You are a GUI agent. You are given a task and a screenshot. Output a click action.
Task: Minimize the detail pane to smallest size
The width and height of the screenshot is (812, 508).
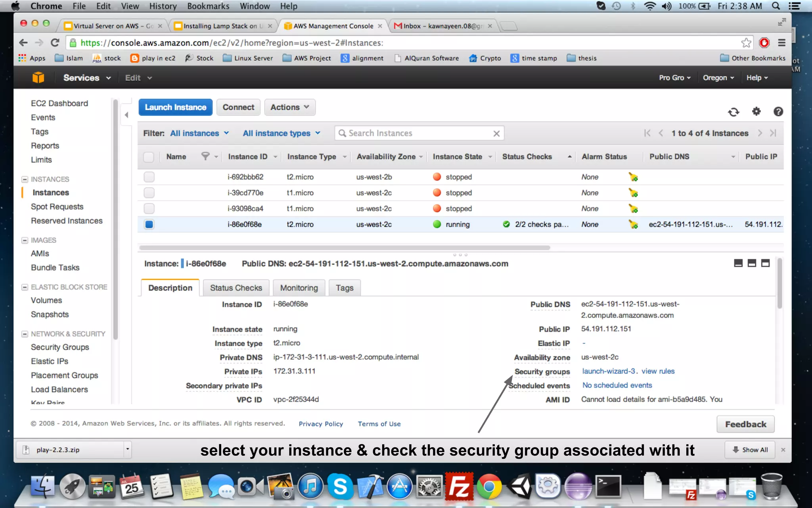pos(738,263)
